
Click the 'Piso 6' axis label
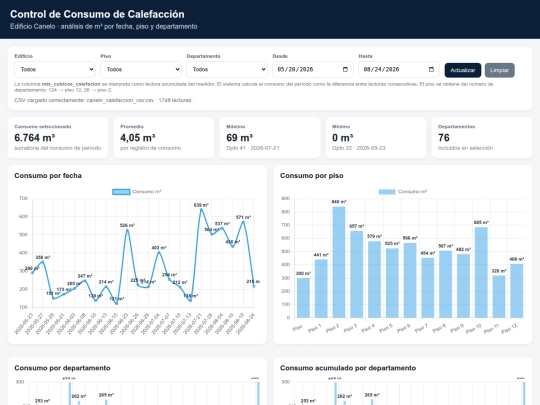pyautogui.click(x=404, y=328)
